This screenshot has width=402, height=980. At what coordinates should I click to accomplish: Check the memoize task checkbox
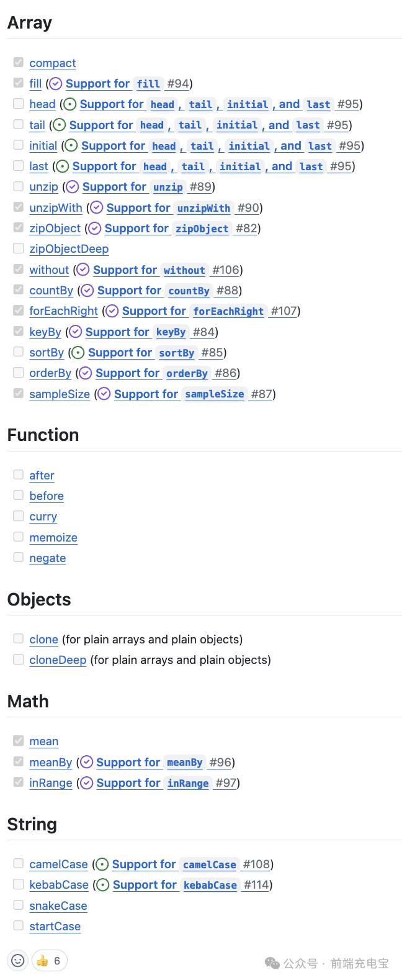pos(19,537)
